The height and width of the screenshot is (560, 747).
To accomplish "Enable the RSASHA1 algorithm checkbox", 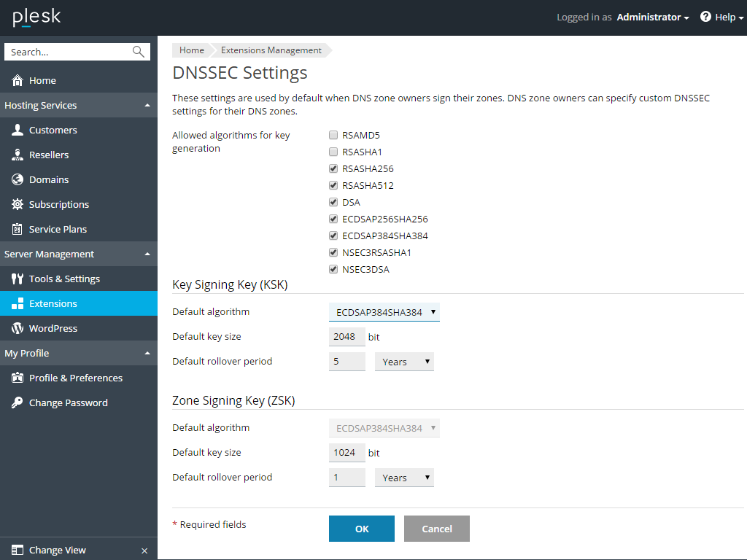I will coord(333,152).
